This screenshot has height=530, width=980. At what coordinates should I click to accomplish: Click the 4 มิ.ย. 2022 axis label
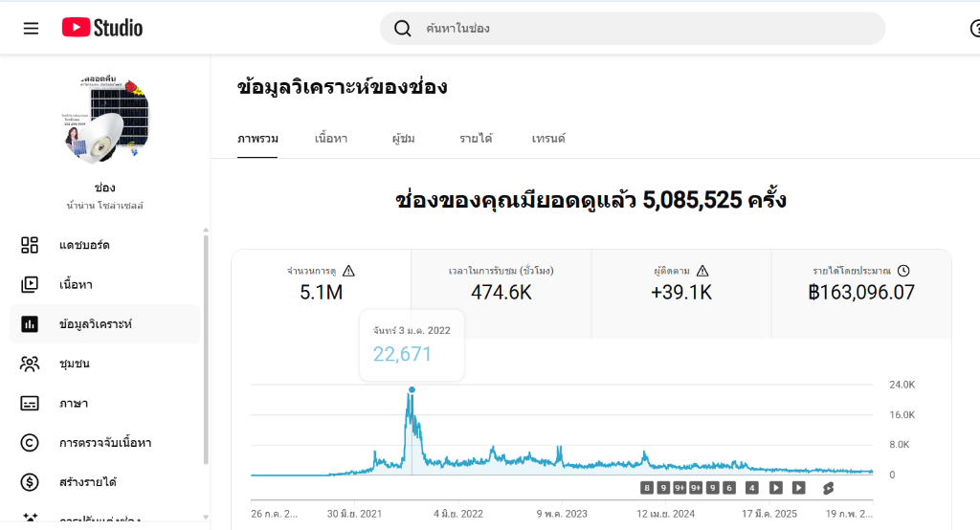coord(458,514)
